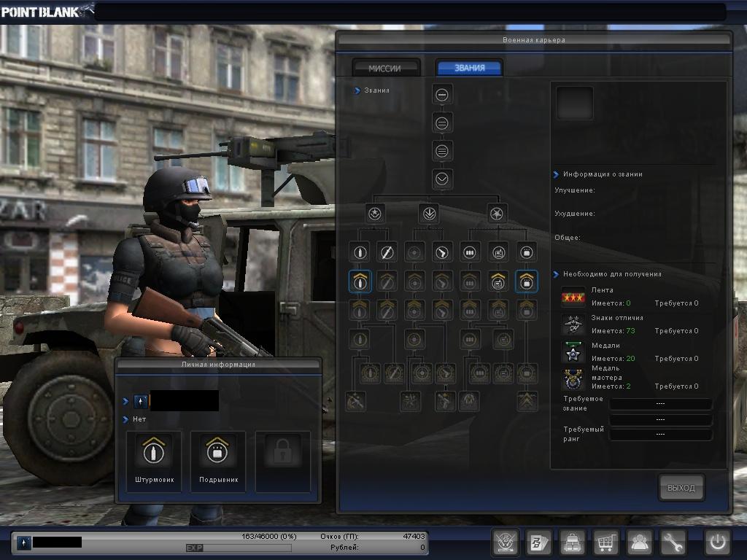
Task: Select the triple-bar rank icon in tree
Action: 441,152
